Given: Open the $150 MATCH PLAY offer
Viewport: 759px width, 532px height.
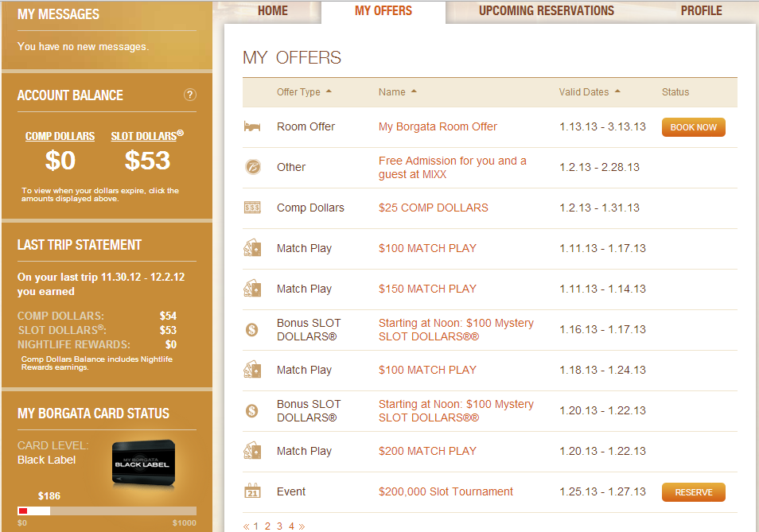Looking at the screenshot, I should (427, 289).
